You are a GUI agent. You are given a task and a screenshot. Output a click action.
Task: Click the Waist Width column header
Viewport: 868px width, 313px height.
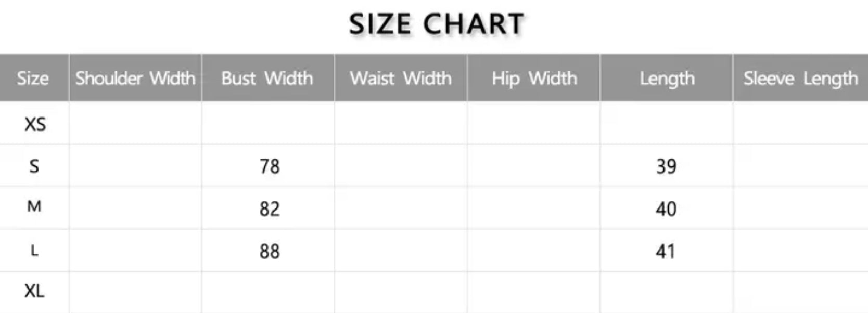point(401,79)
